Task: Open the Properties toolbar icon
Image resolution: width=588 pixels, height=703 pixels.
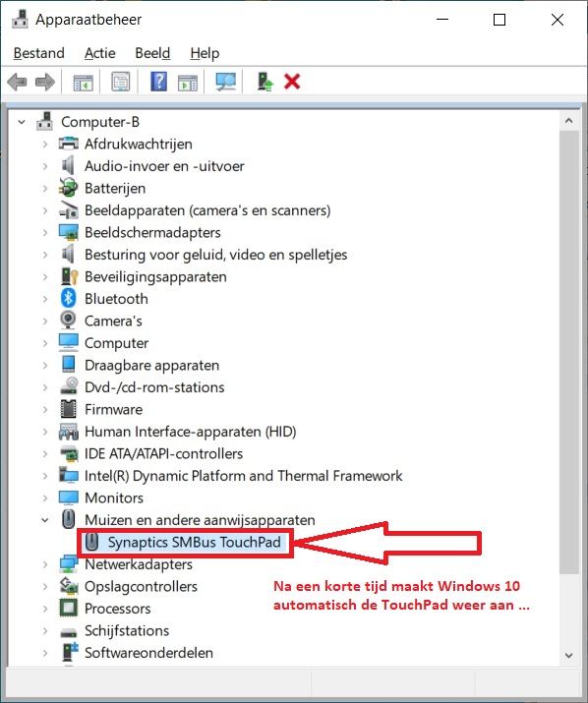Action: [x=121, y=82]
